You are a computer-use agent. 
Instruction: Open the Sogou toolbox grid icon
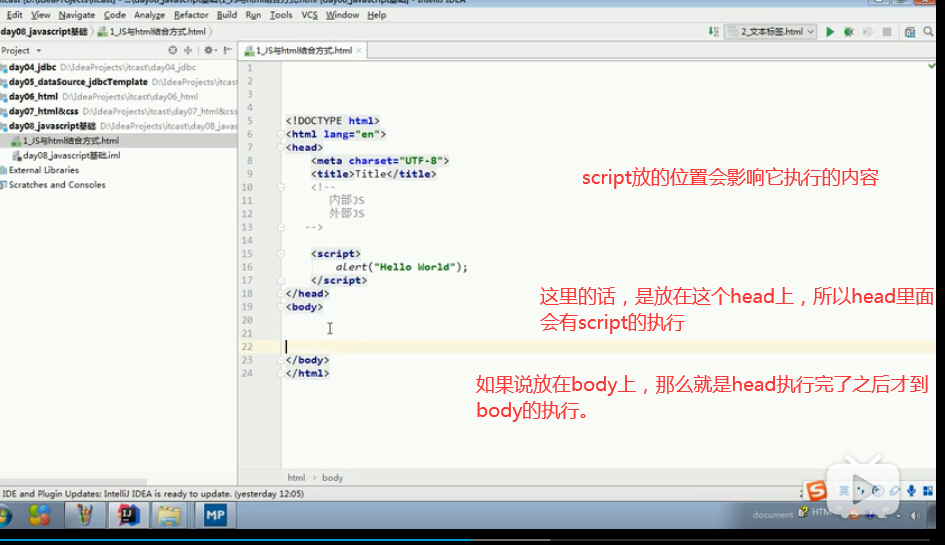(x=928, y=491)
